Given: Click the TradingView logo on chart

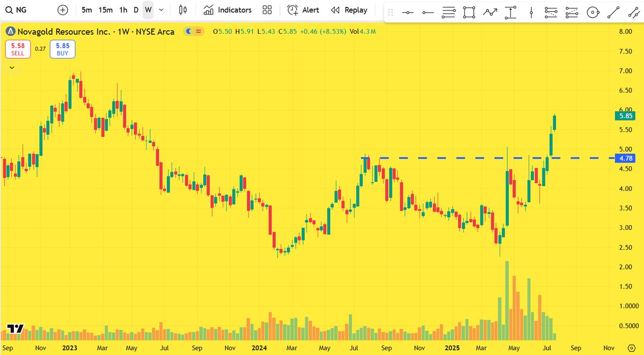Looking at the screenshot, I should pyautogui.click(x=16, y=329).
